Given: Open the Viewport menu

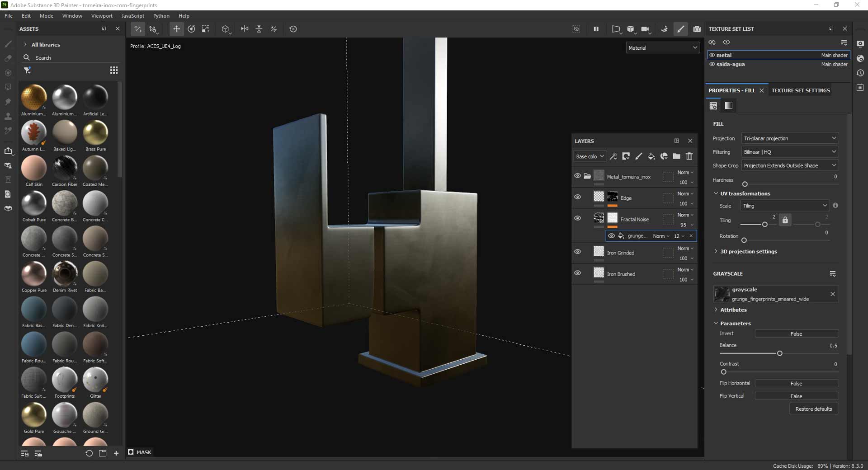Looking at the screenshot, I should pos(102,16).
